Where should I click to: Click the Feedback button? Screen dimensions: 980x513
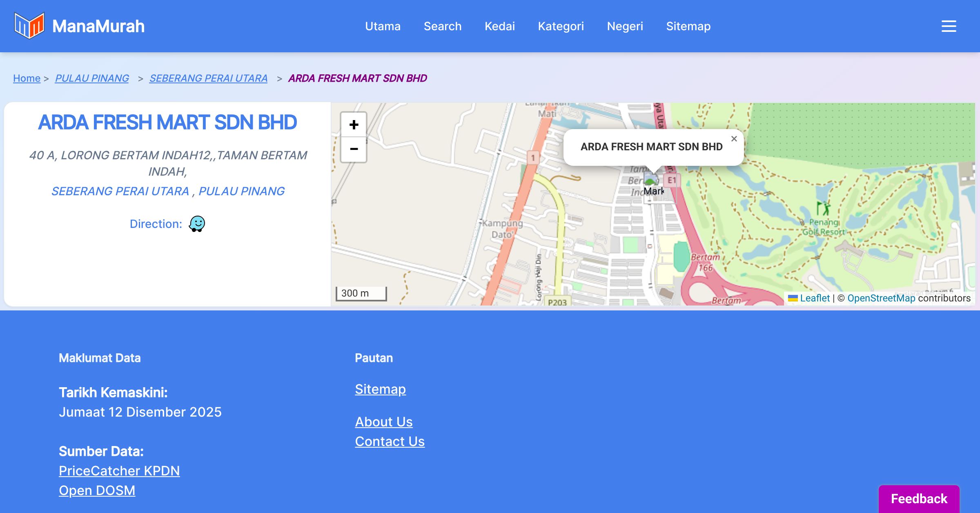click(x=919, y=498)
